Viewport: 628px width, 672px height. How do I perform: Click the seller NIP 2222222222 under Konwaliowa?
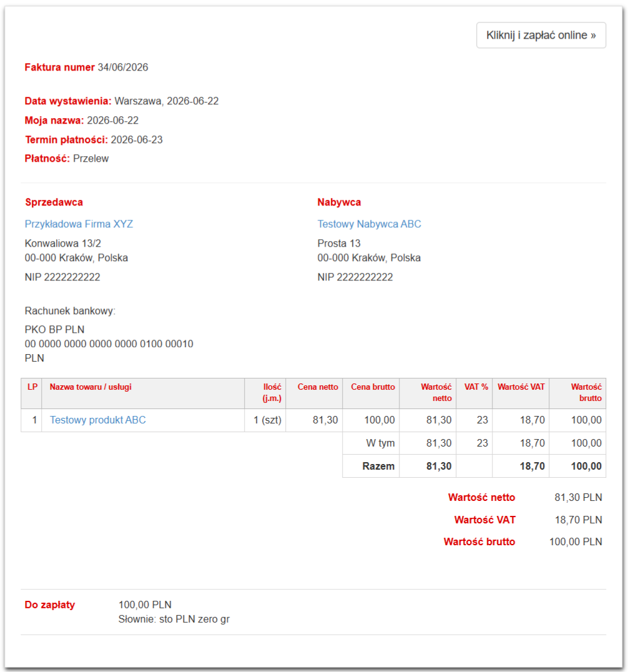click(62, 277)
